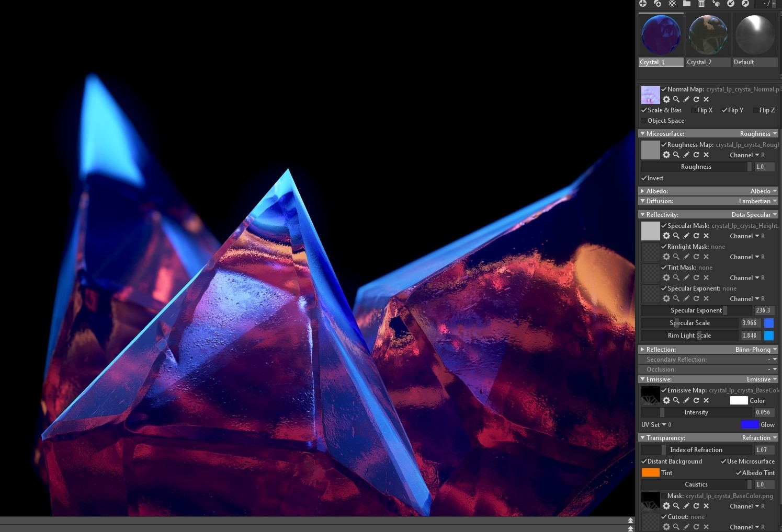Click the pencil edit icon for the Specular Mask
782x532 pixels.
pyautogui.click(x=686, y=236)
